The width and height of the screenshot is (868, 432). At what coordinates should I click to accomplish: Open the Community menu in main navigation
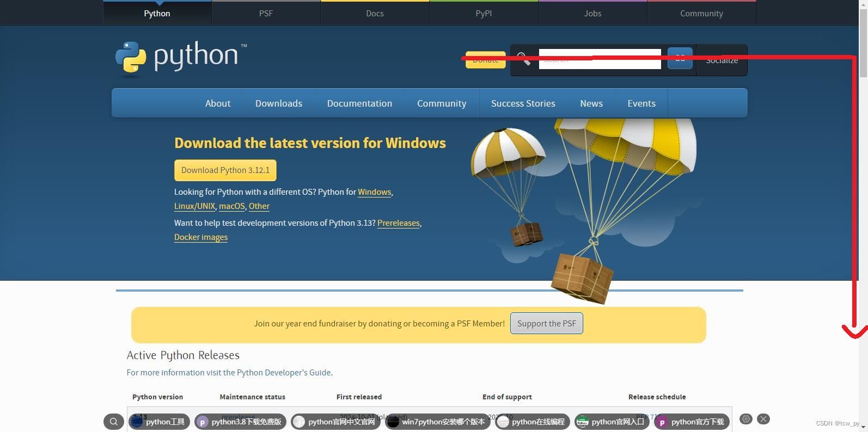[442, 103]
